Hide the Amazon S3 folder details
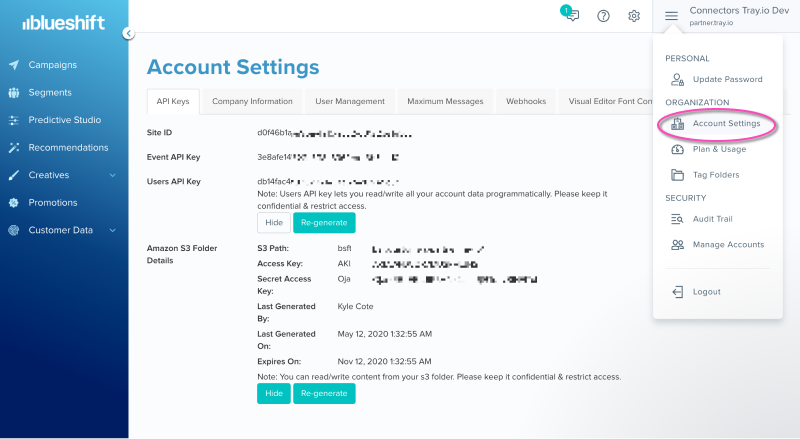The width and height of the screenshot is (800, 439). tap(273, 393)
